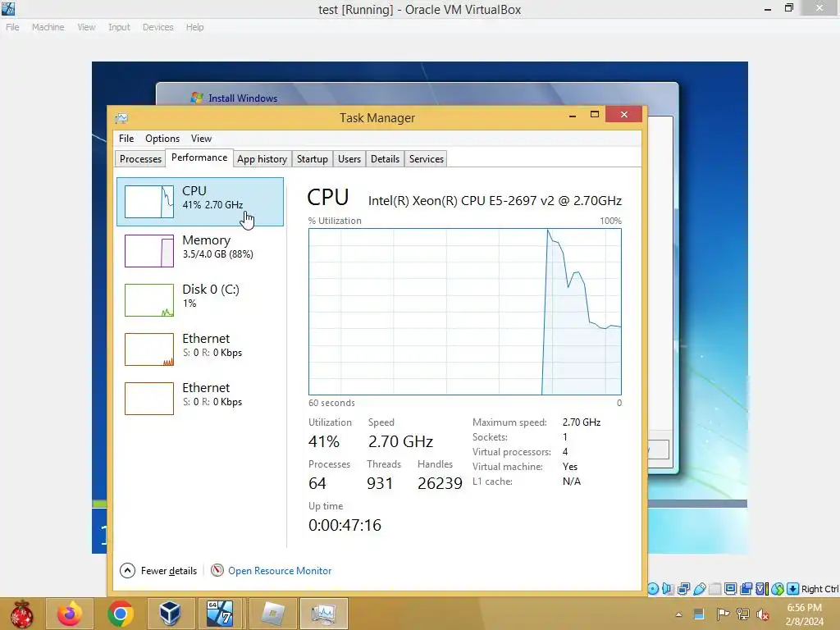
Task: Click the Up time value 0:00:47:16
Action: click(x=345, y=525)
